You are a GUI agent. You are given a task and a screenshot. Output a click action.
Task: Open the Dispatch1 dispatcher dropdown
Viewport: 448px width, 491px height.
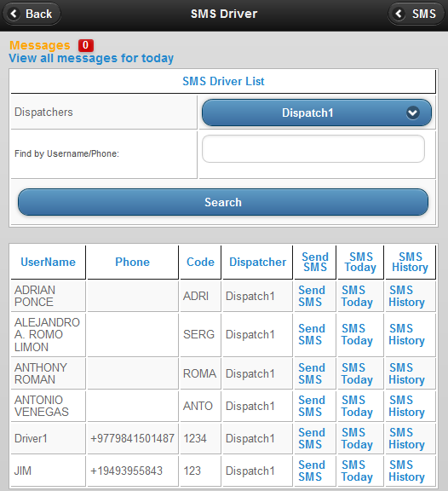pos(317,113)
